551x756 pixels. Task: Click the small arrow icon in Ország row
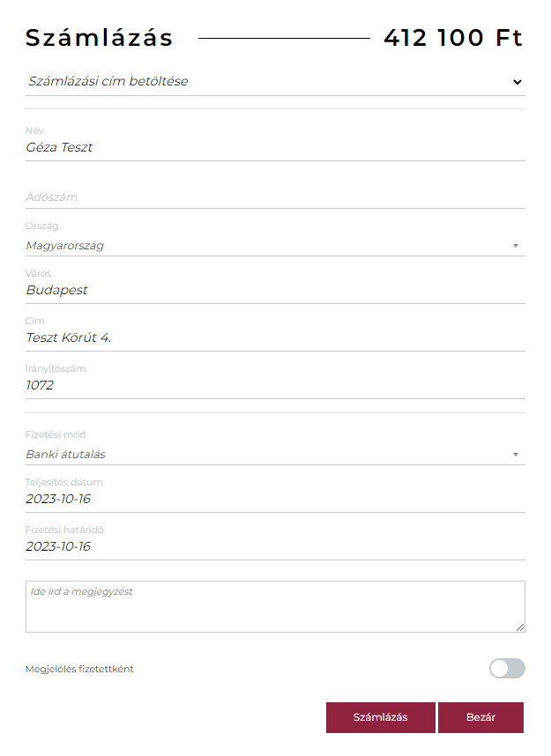516,246
